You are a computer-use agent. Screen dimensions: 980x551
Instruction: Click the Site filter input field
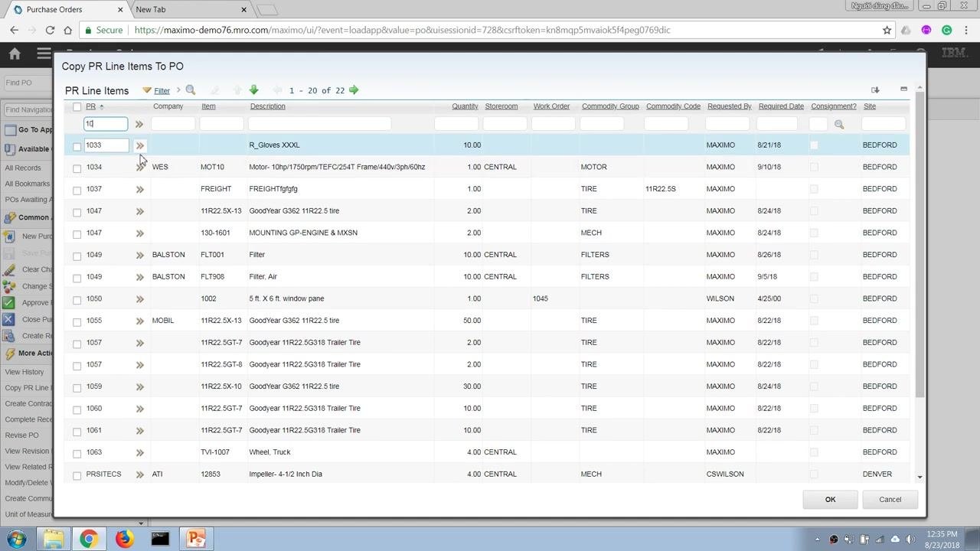884,124
